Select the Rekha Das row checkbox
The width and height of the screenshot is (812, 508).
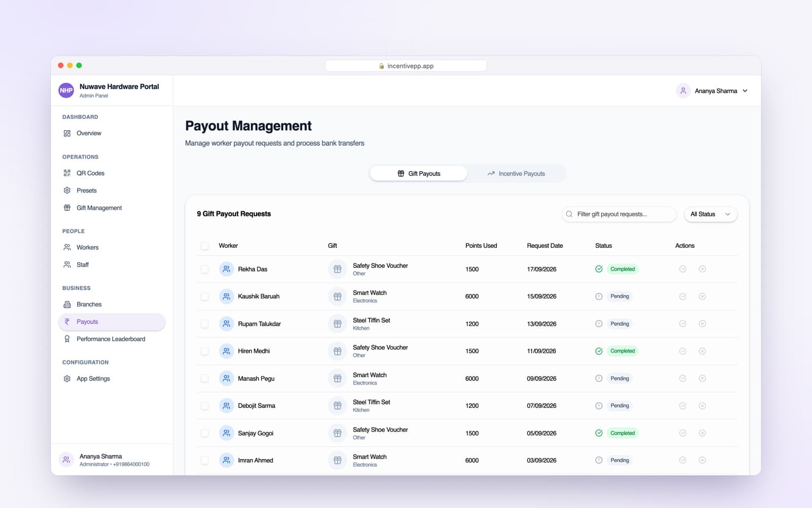[x=205, y=269]
